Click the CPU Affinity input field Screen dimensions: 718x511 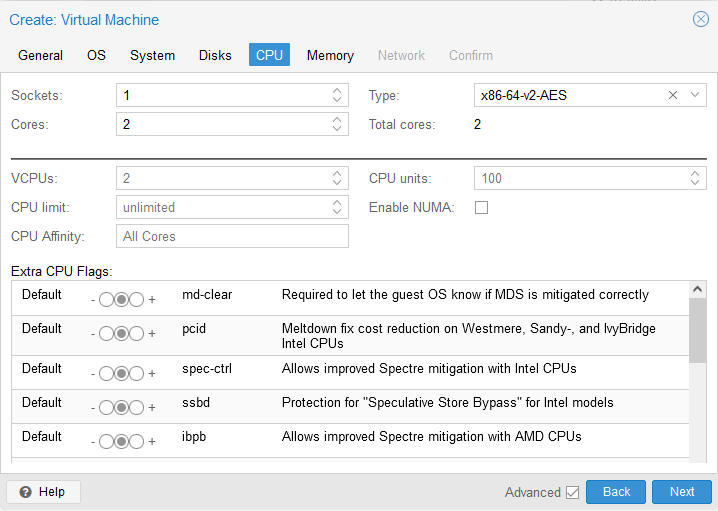232,236
